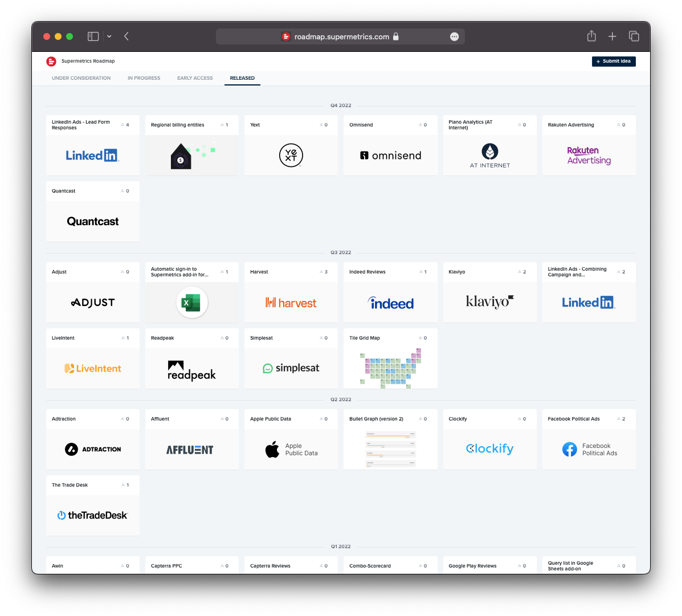The width and height of the screenshot is (682, 616).
Task: Go back using the back arrow
Action: (126, 36)
